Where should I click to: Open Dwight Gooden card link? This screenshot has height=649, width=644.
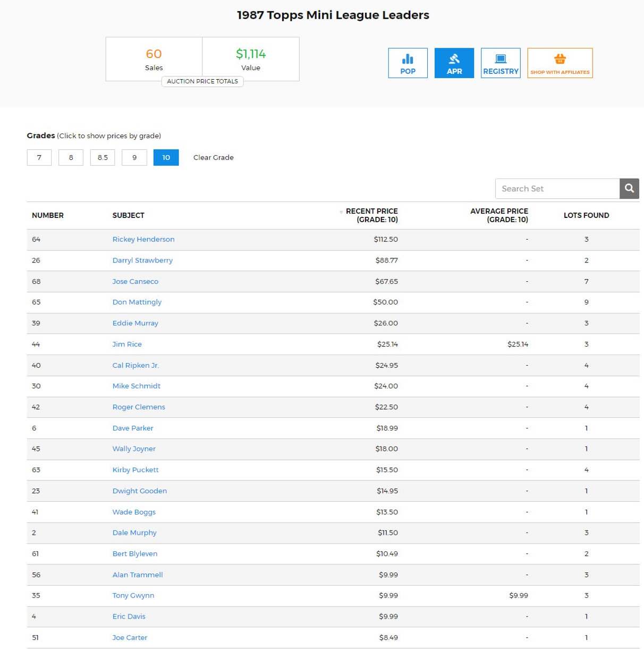(x=140, y=491)
